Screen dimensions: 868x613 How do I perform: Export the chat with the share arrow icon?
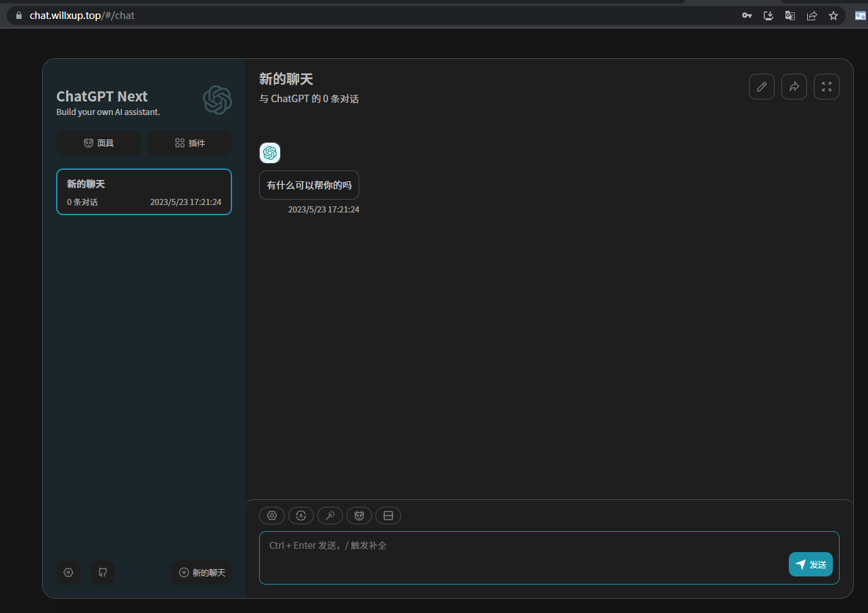794,87
